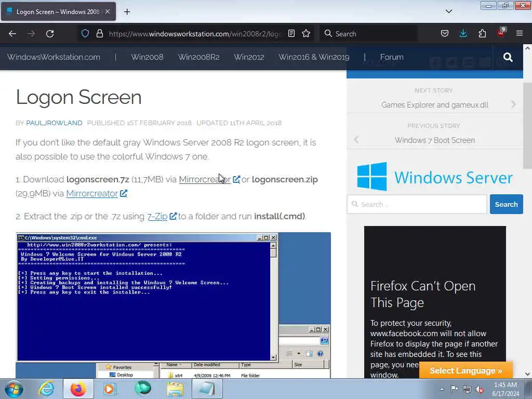Click the forward navigation arrow
Screen dimensions: 532x399
(31, 34)
